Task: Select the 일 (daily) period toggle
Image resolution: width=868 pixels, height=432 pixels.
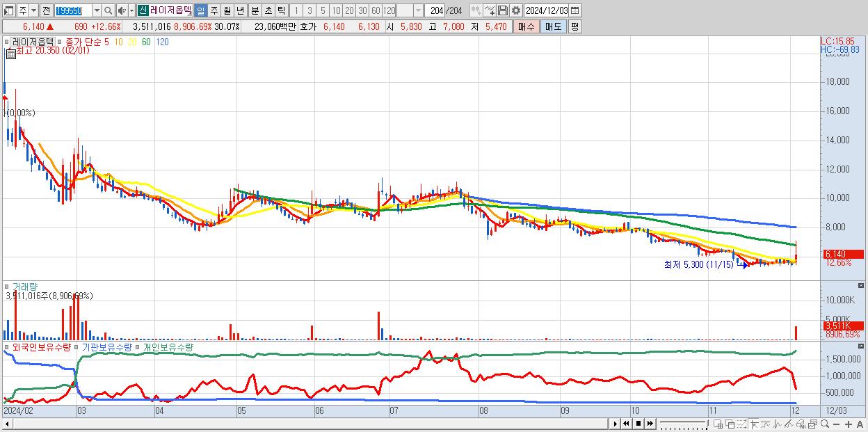Action: click(x=200, y=10)
